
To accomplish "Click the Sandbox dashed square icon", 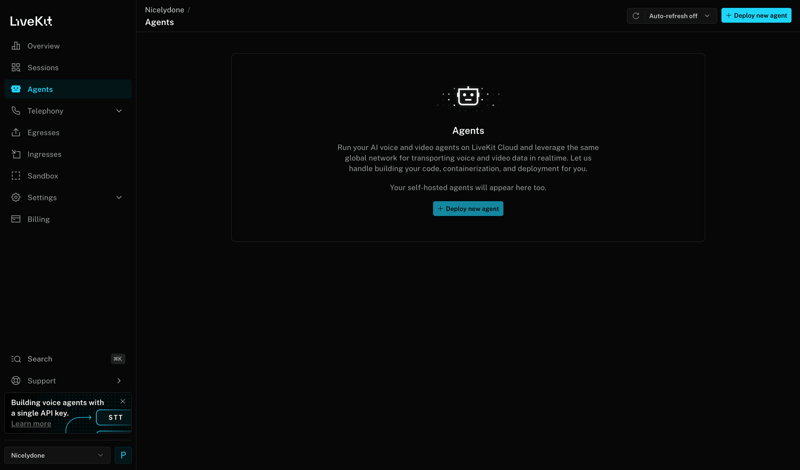I will 16,176.
